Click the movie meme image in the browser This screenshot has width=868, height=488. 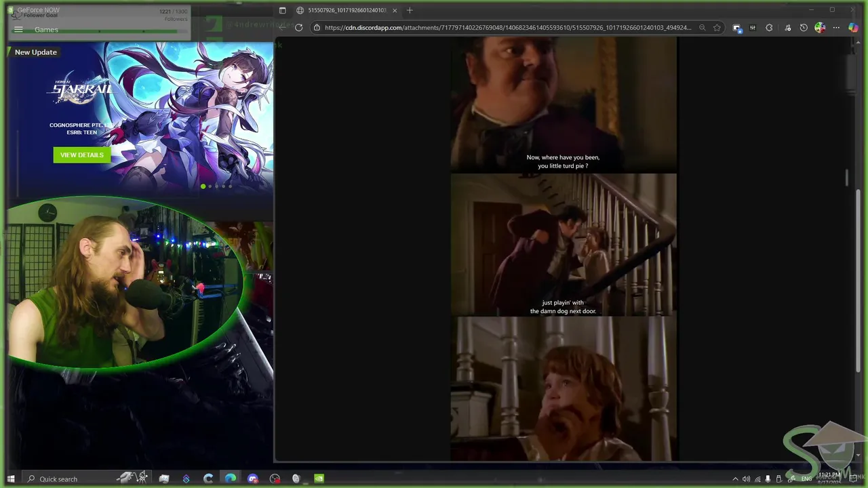(564, 249)
